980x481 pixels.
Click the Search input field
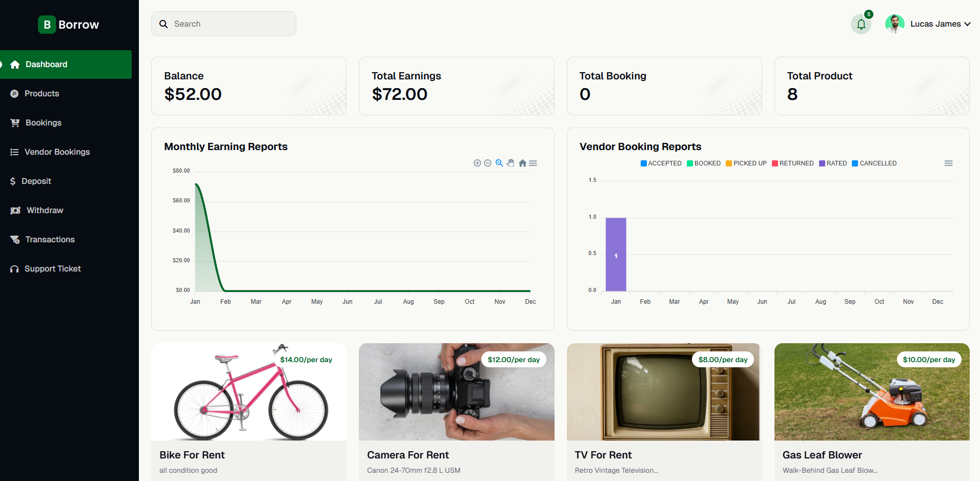pyautogui.click(x=231, y=24)
